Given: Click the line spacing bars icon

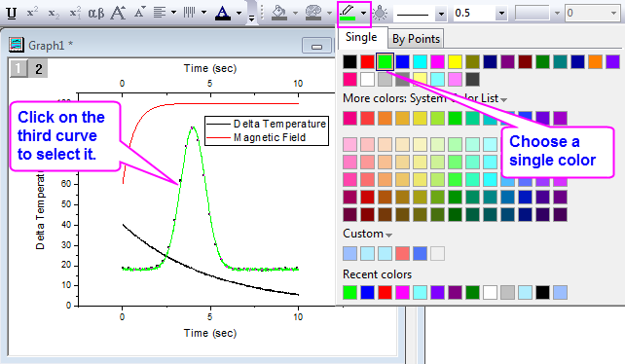Looking at the screenshot, I should (189, 13).
